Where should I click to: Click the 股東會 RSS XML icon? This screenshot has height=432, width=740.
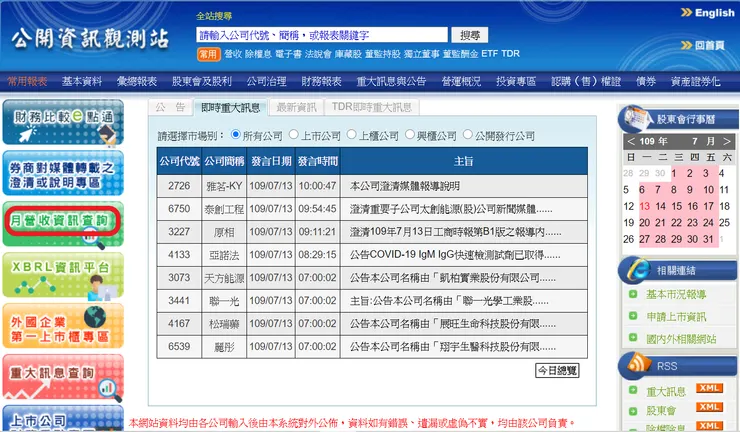coord(709,407)
